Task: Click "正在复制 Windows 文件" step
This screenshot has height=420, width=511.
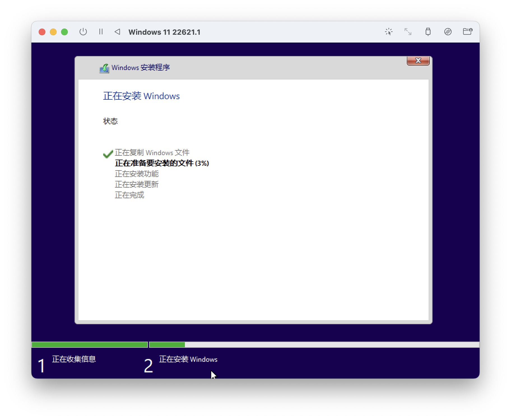Action: coord(152,153)
